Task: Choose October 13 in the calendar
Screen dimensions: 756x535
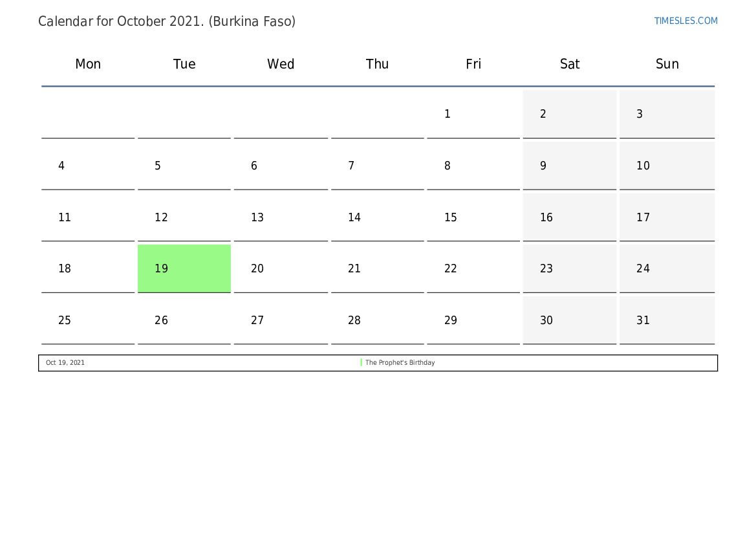Action: [281, 217]
